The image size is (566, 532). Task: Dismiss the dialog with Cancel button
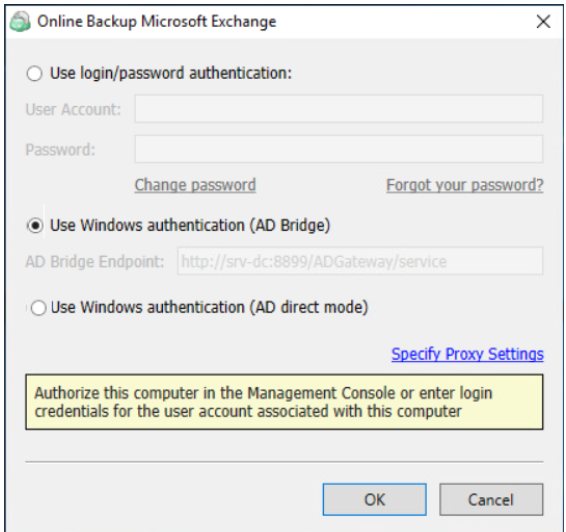pyautogui.click(x=491, y=500)
